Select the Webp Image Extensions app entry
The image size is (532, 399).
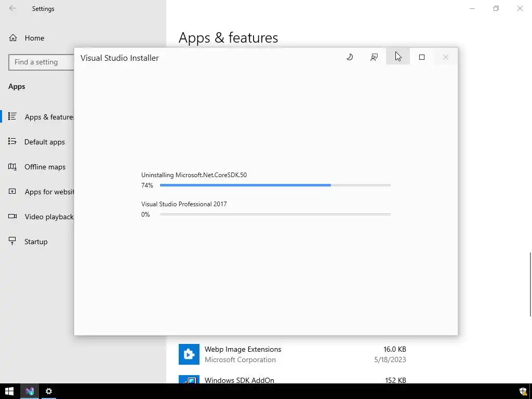[292, 354]
